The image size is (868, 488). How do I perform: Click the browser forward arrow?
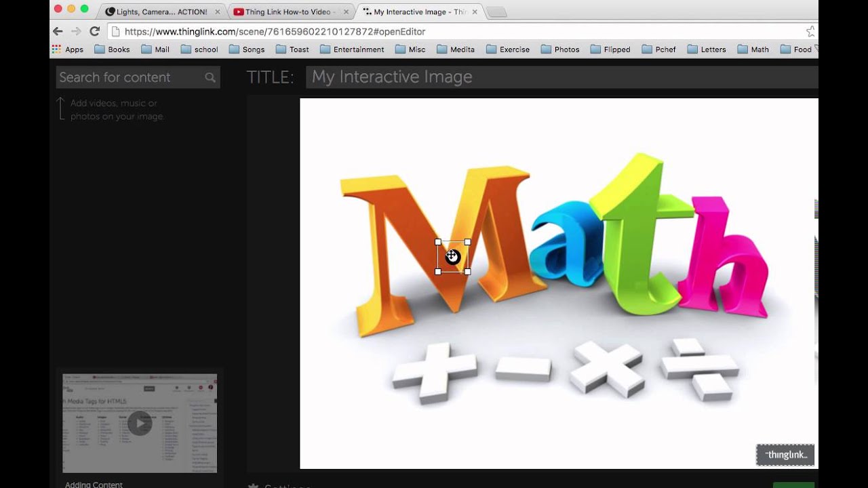[76, 31]
